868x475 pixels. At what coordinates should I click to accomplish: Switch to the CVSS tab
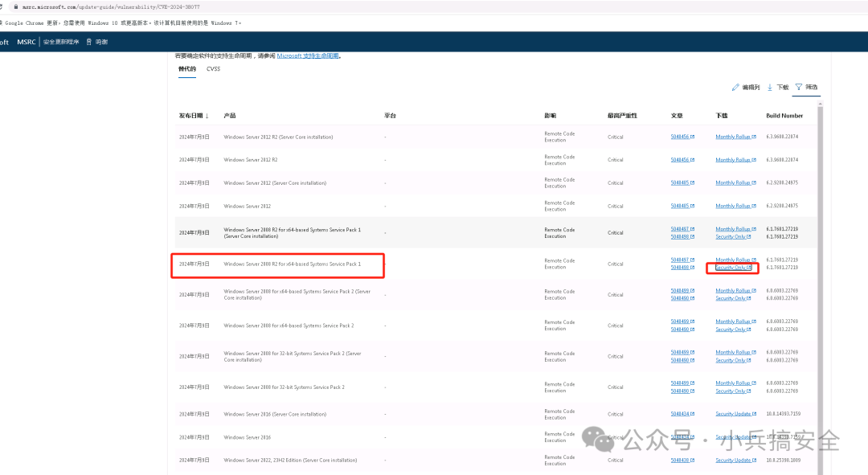[213, 68]
